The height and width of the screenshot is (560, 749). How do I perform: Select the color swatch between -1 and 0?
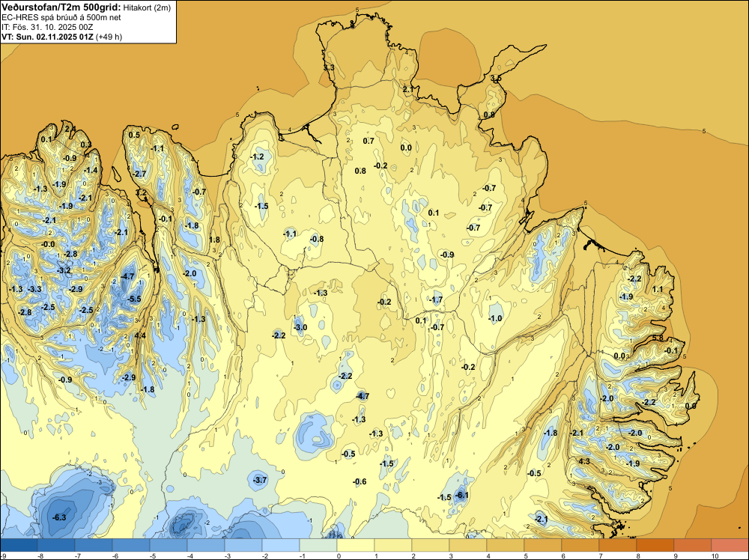318,545
